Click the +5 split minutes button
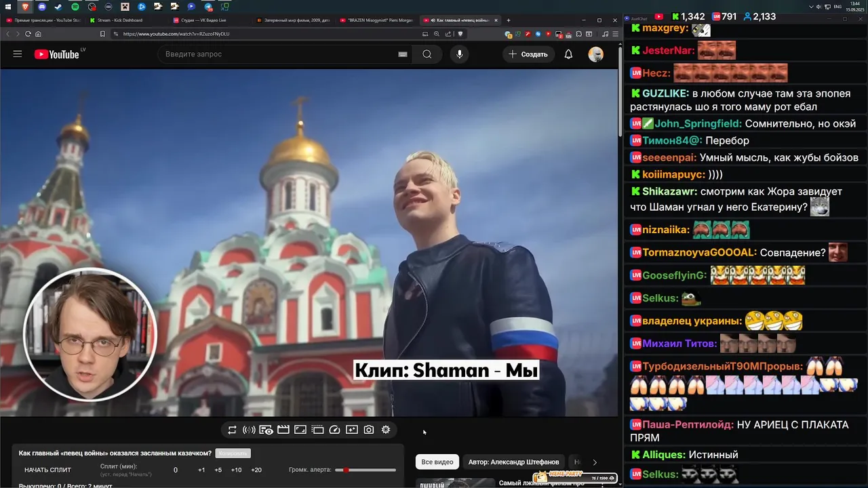The width and height of the screenshot is (868, 488). click(x=218, y=470)
